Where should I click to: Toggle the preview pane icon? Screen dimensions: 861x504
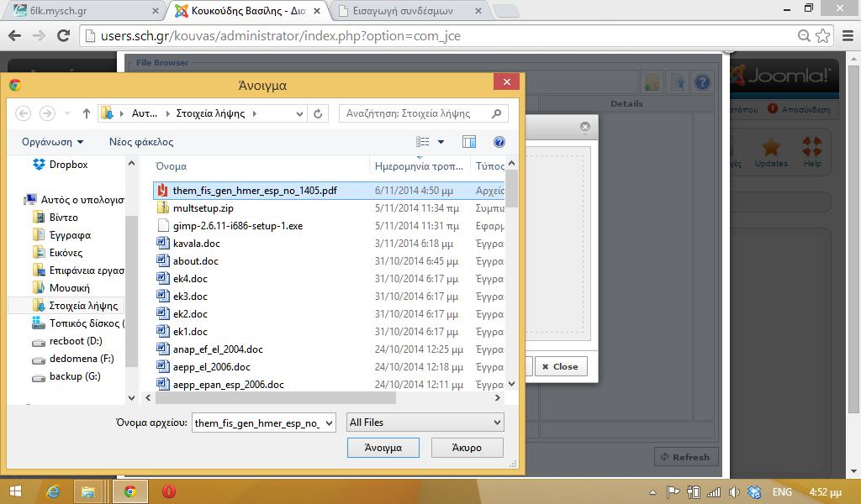pyautogui.click(x=469, y=142)
